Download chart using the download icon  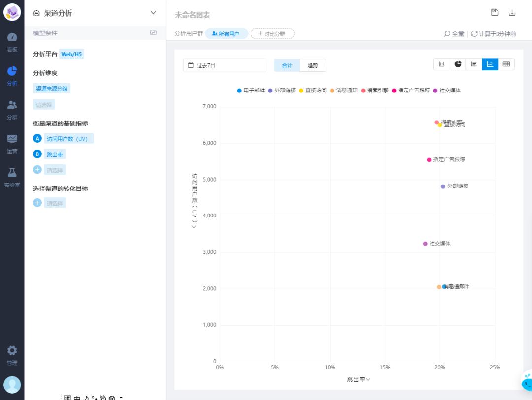[x=512, y=13]
